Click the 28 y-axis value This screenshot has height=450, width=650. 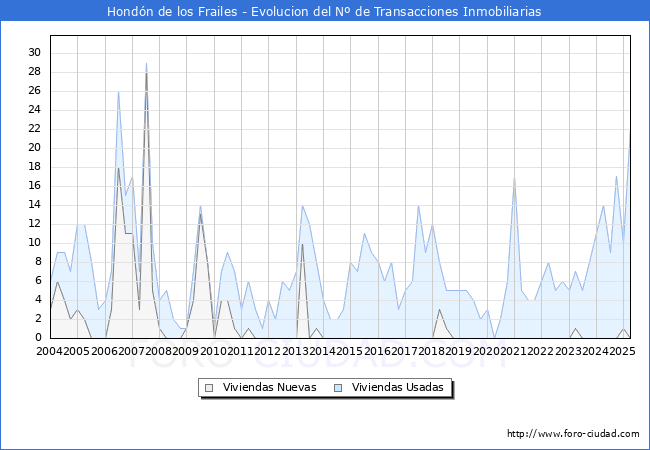35,72
